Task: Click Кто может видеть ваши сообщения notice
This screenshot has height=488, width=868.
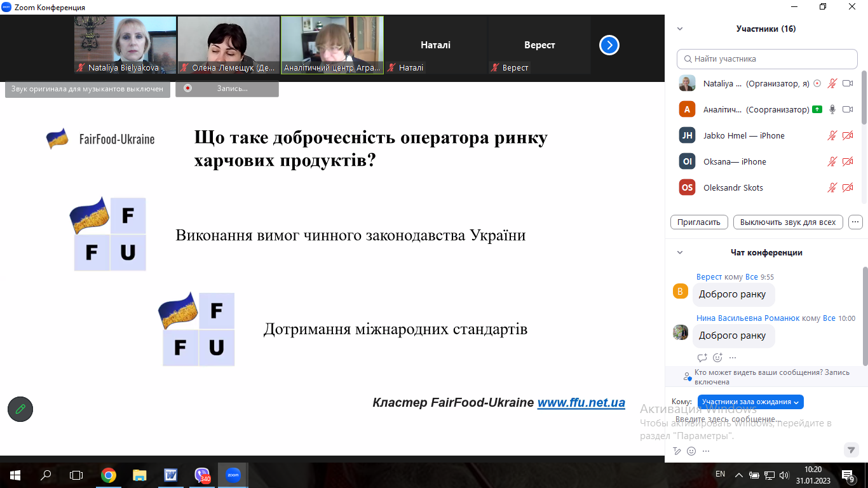Action: tap(766, 377)
